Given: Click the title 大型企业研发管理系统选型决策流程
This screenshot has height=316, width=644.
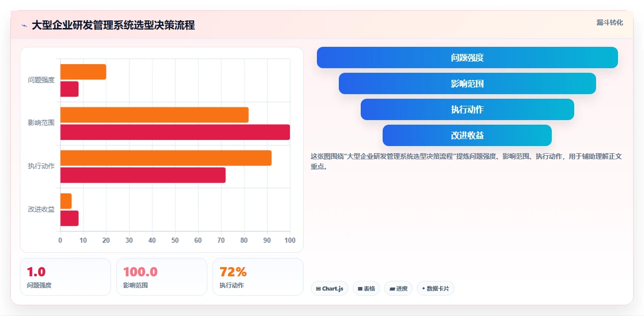Looking at the screenshot, I should coord(113,25).
